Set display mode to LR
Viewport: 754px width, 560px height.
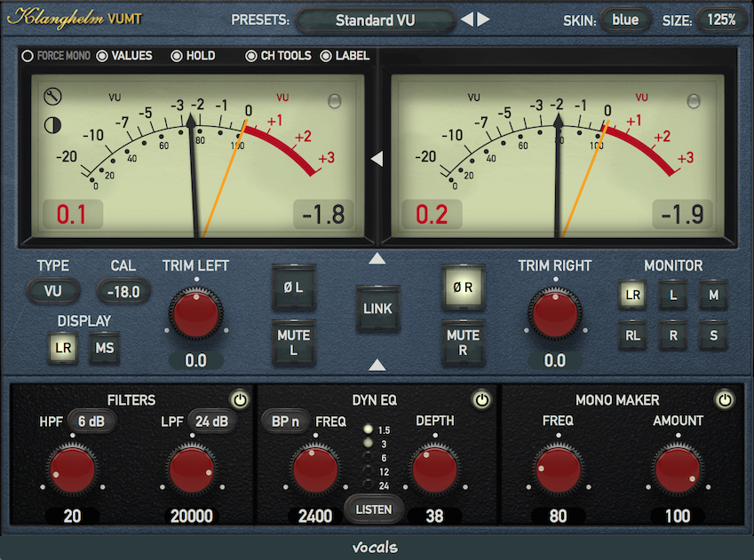pyautogui.click(x=63, y=348)
